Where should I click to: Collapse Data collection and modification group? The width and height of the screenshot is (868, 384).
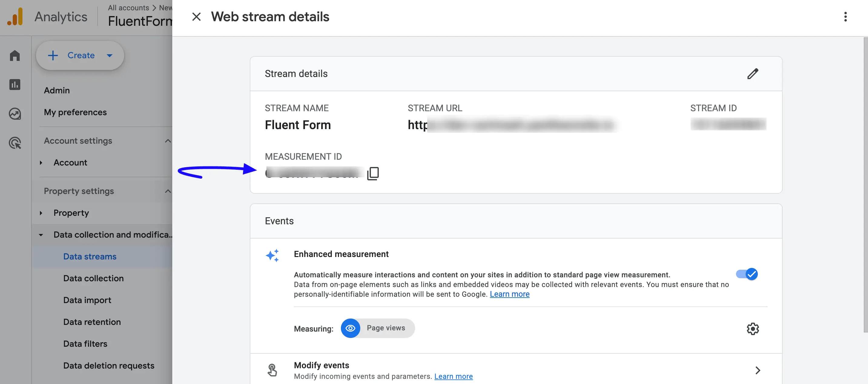[x=41, y=235]
